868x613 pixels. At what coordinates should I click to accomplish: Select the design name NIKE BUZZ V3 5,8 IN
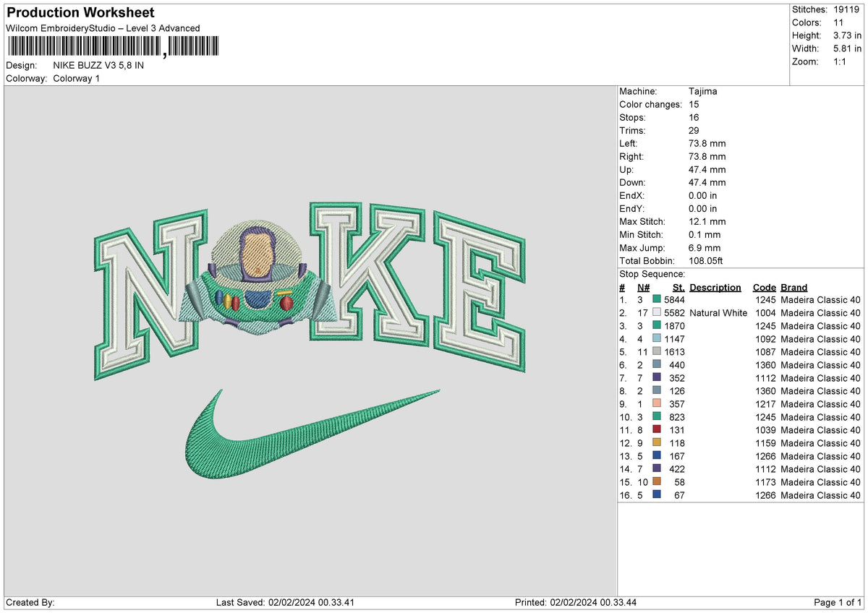pyautogui.click(x=98, y=65)
